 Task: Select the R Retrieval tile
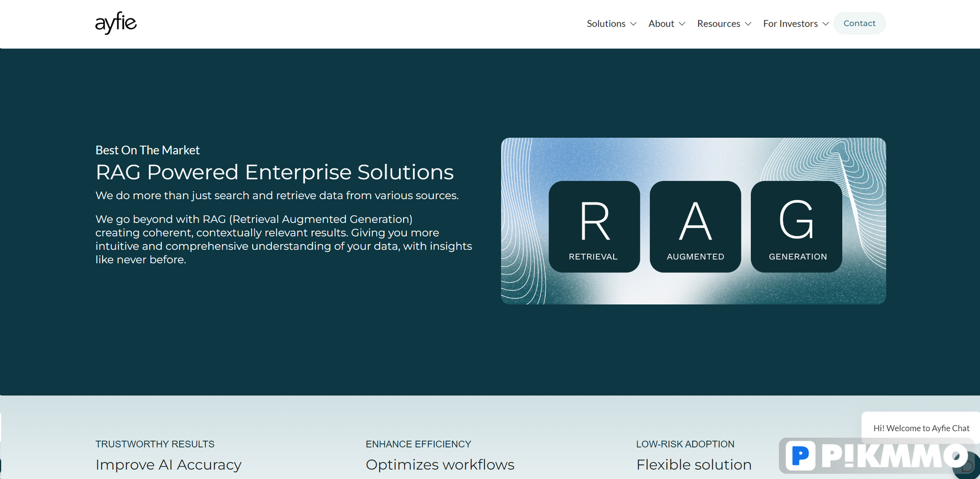coord(594,227)
